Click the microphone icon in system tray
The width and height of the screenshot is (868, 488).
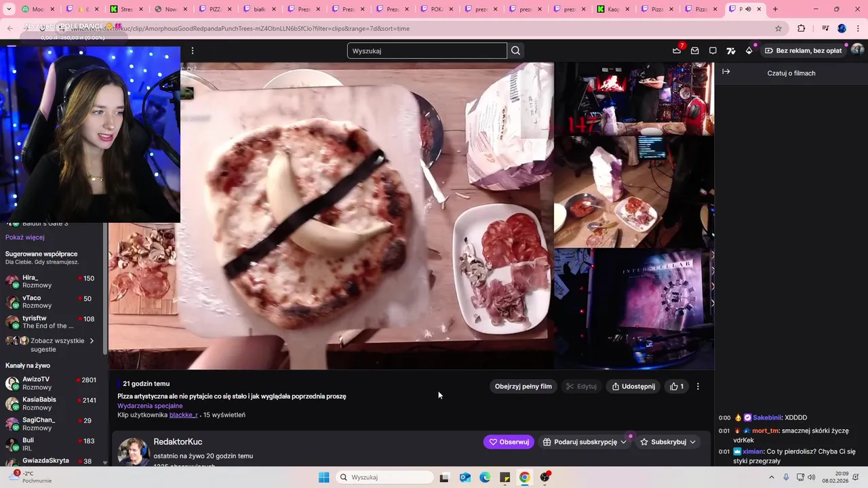786,477
